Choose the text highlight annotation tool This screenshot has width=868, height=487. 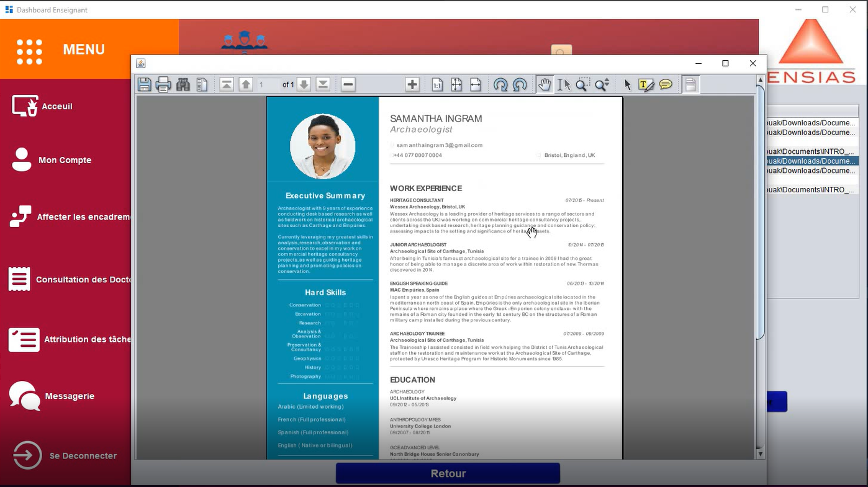(646, 85)
